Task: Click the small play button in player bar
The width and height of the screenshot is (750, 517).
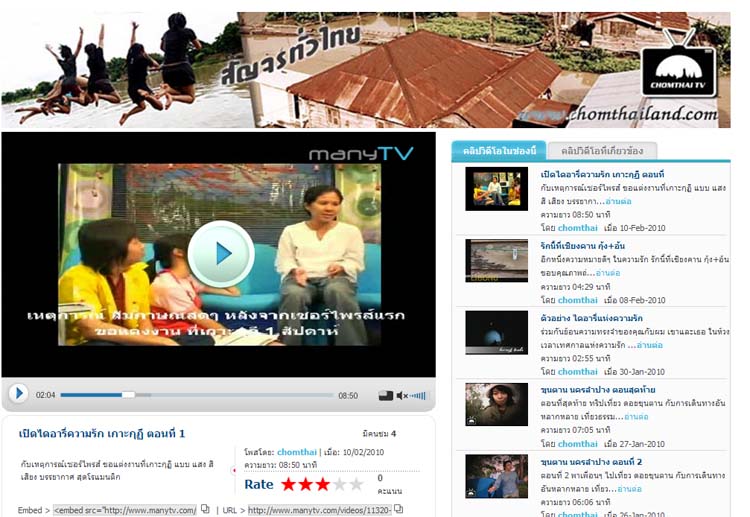Action: [19, 394]
